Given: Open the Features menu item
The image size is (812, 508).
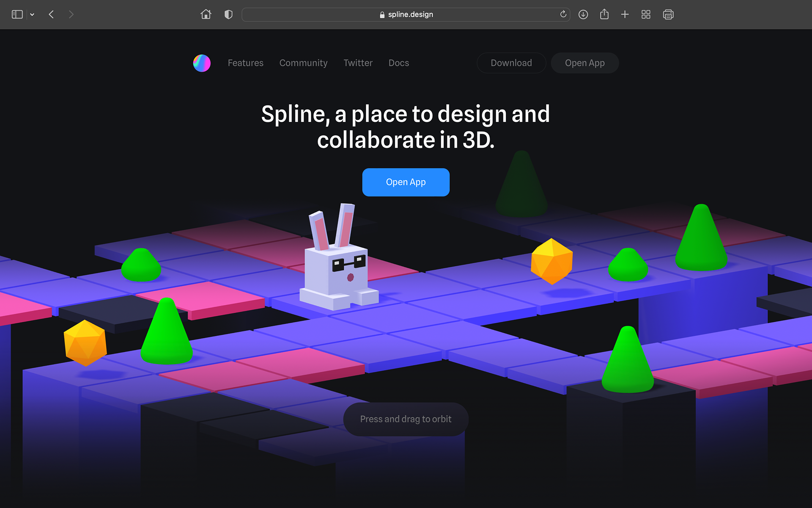Looking at the screenshot, I should click(245, 63).
